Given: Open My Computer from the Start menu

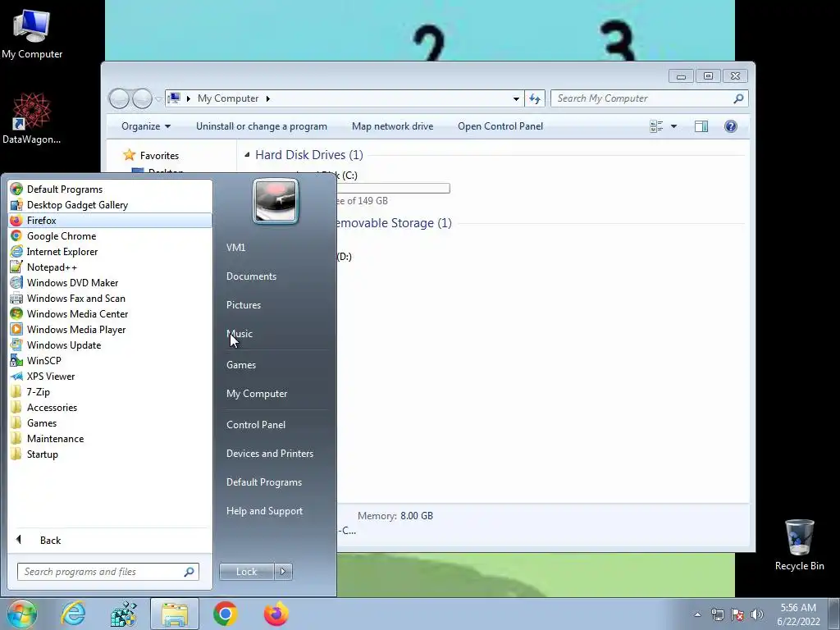Looking at the screenshot, I should 257,393.
